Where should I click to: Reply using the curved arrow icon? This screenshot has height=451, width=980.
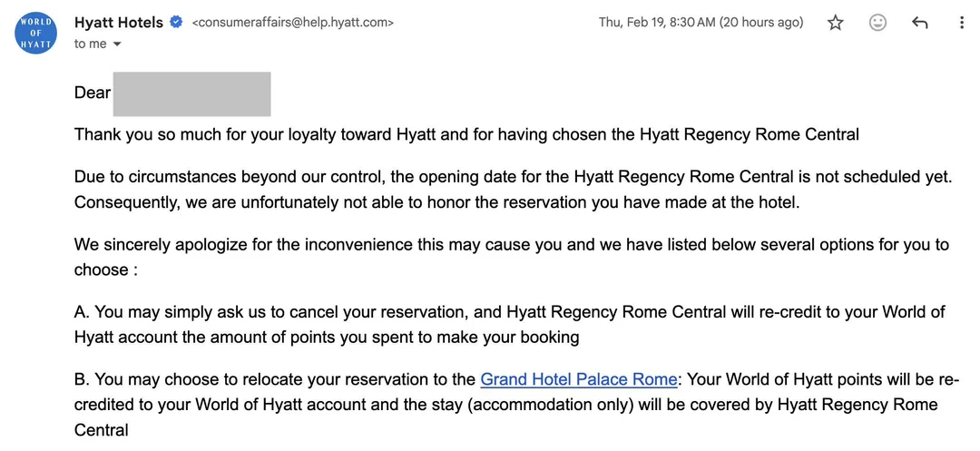(919, 24)
